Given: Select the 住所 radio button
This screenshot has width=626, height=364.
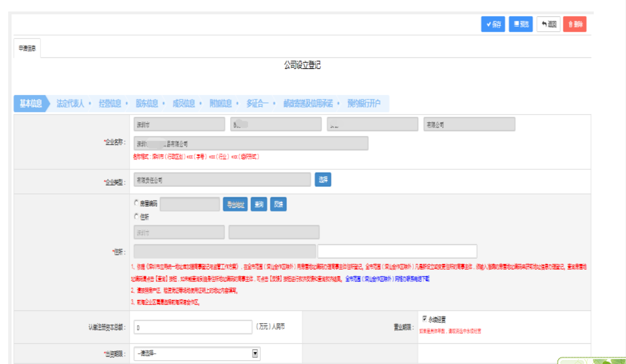Looking at the screenshot, I should pos(137,216).
